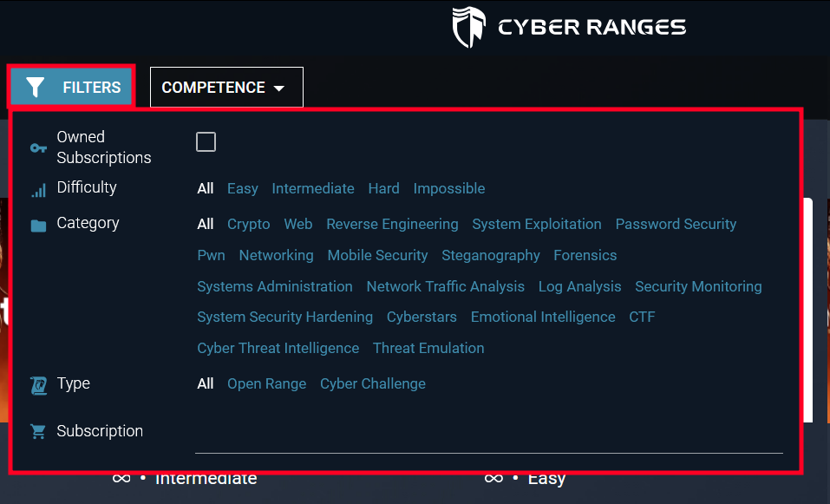Screen dimensions: 830x504
Task: Click the funnel icon in the Filters button
Action: tap(36, 87)
